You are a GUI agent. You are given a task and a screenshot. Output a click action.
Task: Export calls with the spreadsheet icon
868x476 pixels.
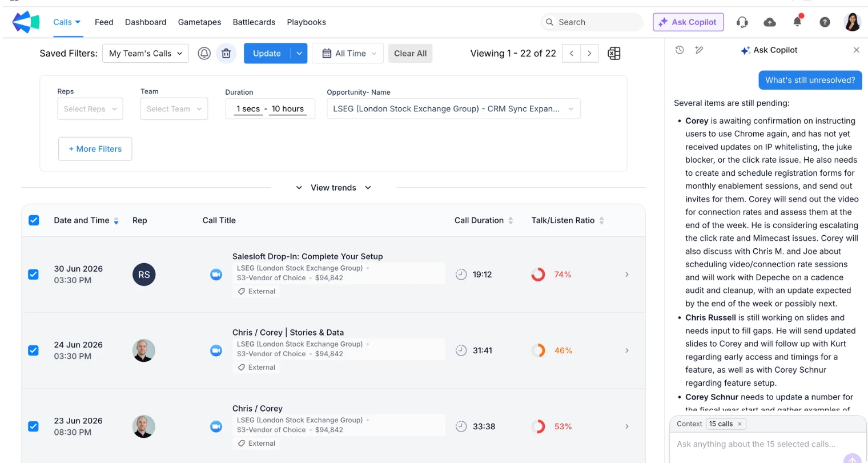click(614, 53)
